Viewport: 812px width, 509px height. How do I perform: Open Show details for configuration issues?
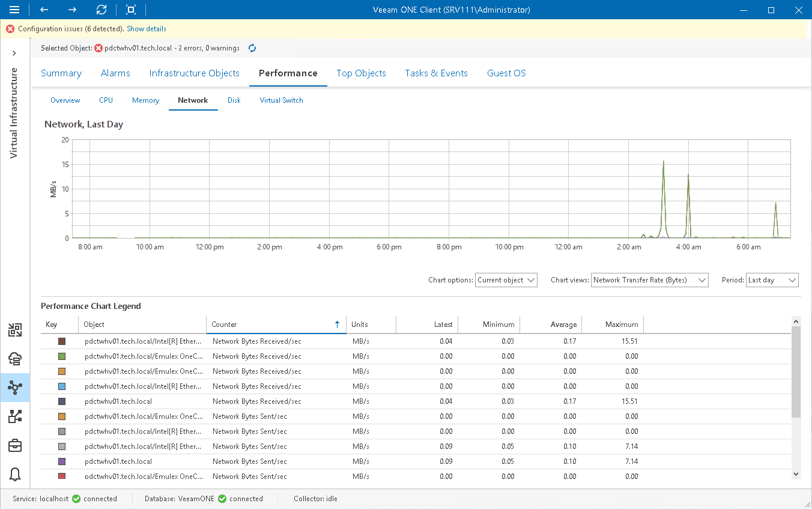[x=146, y=28]
